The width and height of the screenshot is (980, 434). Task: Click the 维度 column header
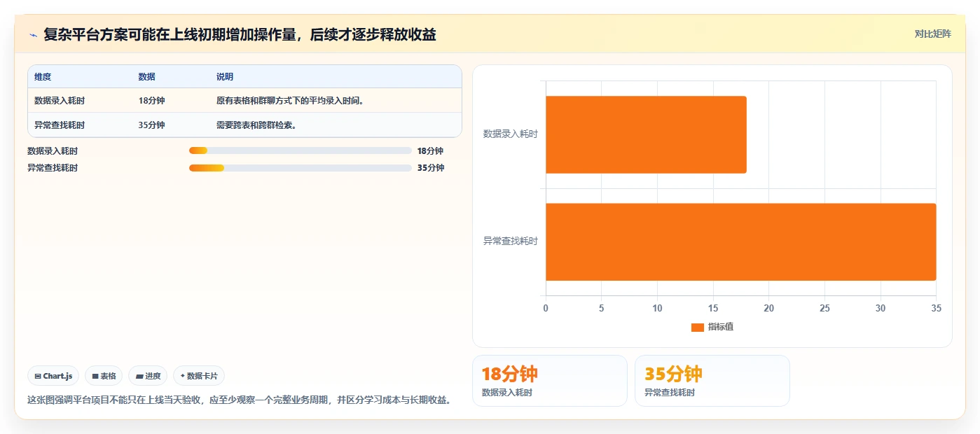click(x=43, y=77)
